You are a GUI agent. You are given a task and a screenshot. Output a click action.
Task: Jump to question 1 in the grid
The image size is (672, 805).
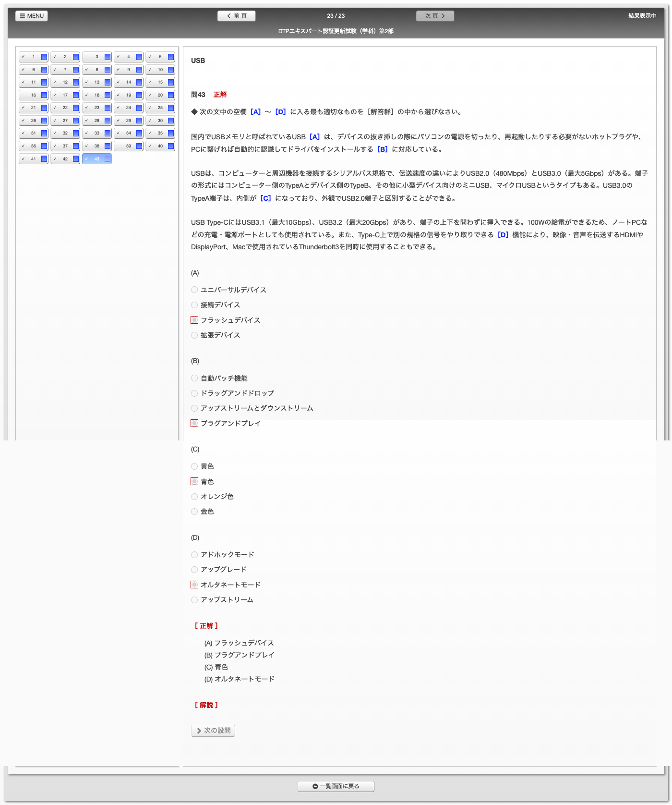(x=33, y=57)
